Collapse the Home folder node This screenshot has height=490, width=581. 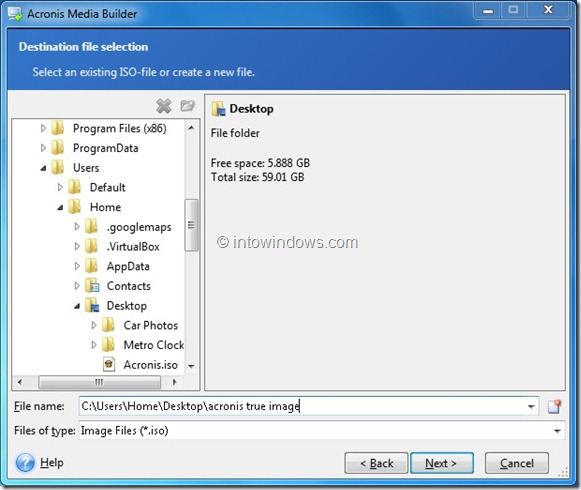pyautogui.click(x=60, y=207)
